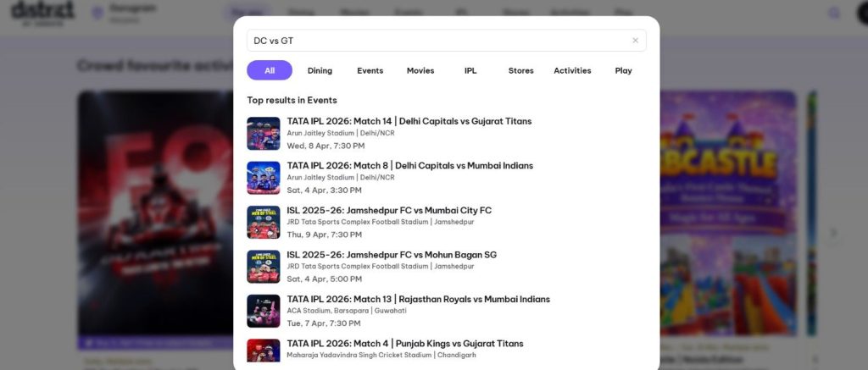Open the Jamshedpur FC vs Mumbai City FC thumbnail
The image size is (868, 370).
(x=263, y=223)
